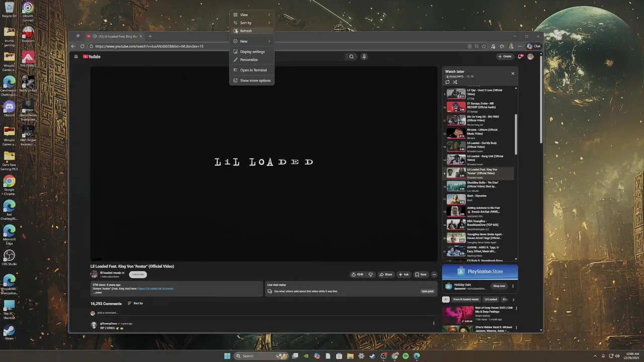Start voice search with the microphone icon
Screen dimensions: 644x362
pos(364,56)
